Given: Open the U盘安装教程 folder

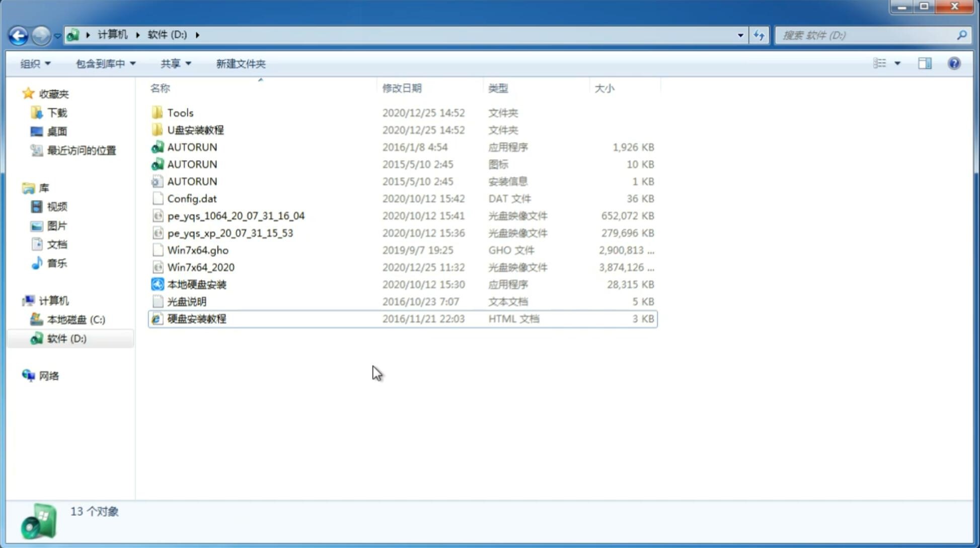Looking at the screenshot, I should tap(195, 129).
